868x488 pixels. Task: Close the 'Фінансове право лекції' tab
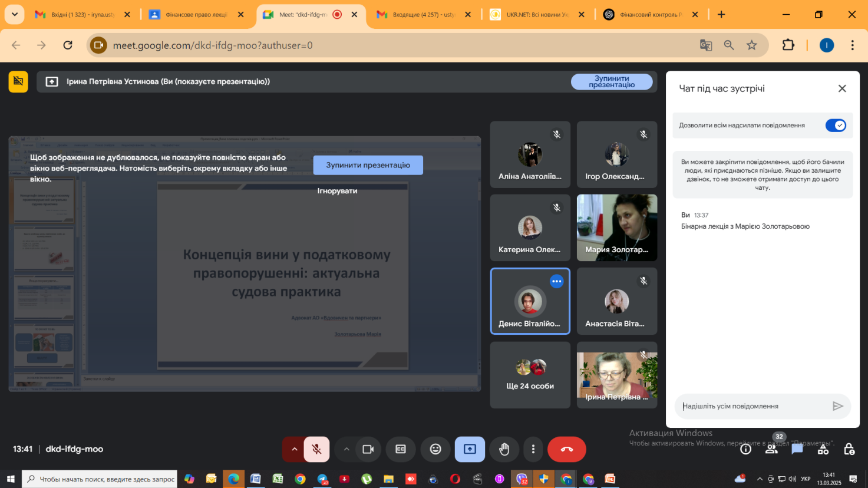pos(240,15)
